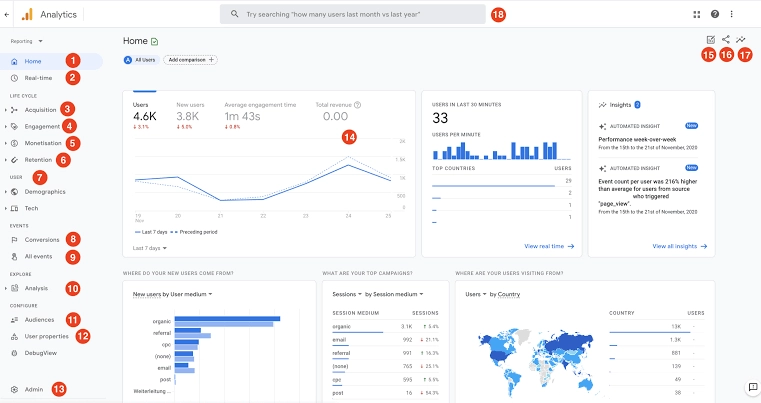The width and height of the screenshot is (761, 403).
Task: Click the Tech devices icon
Action: (x=15, y=208)
